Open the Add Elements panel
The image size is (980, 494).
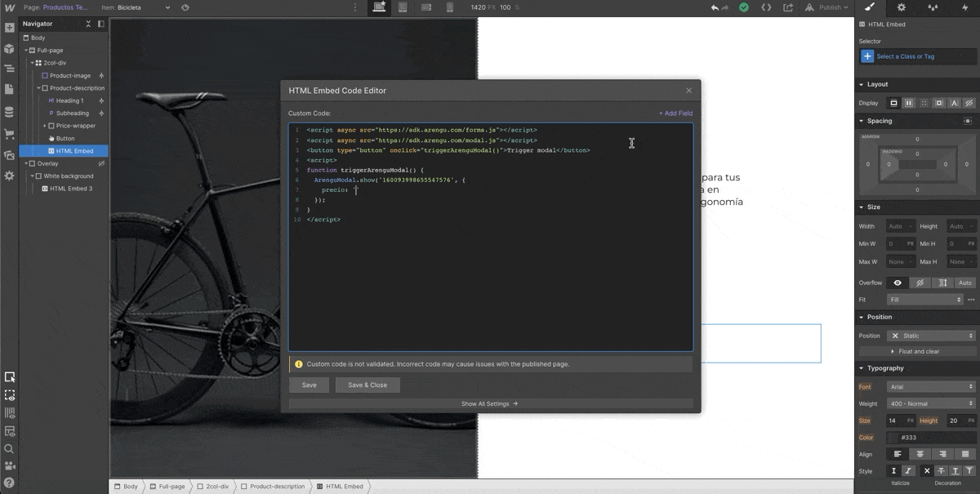[x=9, y=28]
